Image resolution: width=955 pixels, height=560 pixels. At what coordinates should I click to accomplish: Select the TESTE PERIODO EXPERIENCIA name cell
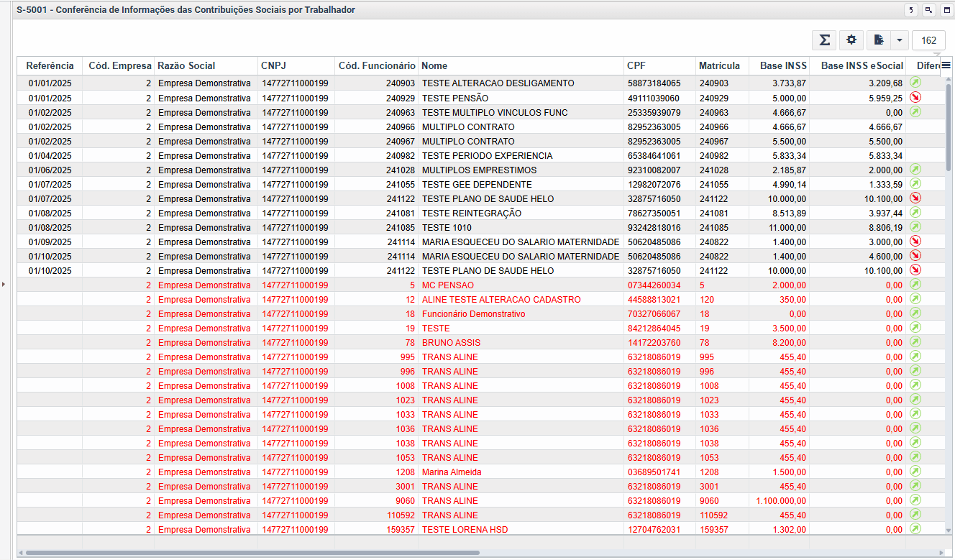521,155
